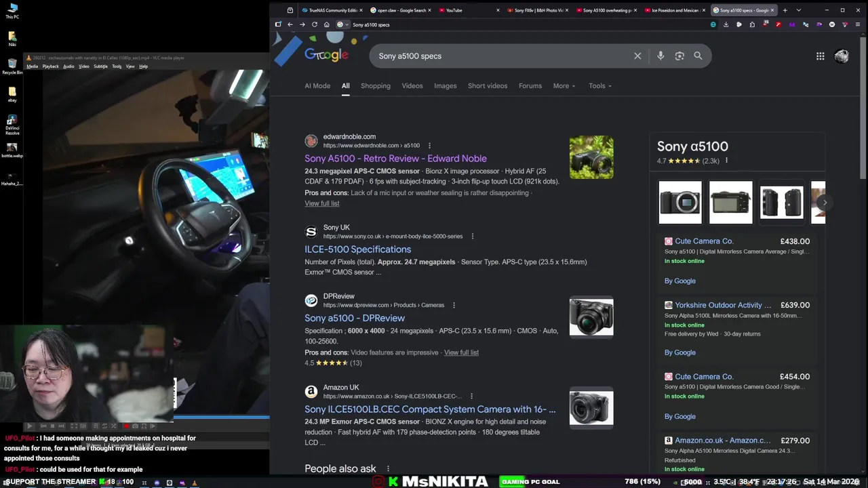Open Sony a5100 - DPReview link
This screenshot has height=488, width=868.
coord(355,319)
